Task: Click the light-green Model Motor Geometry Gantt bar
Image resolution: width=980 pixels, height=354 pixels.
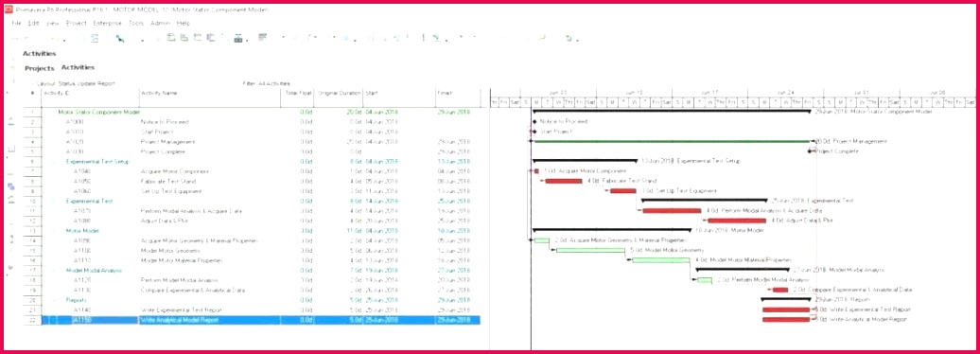Action: click(590, 250)
